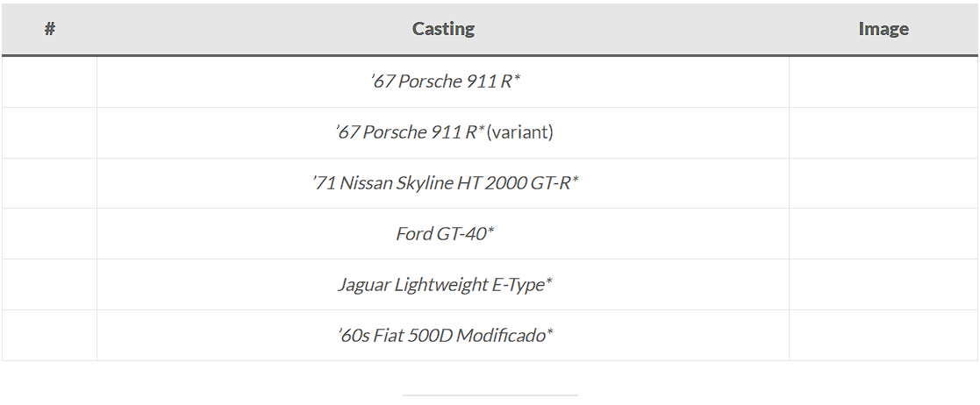Viewport: 980px width, 405px height.
Task: Click the (variant) text label
Action: point(520,132)
